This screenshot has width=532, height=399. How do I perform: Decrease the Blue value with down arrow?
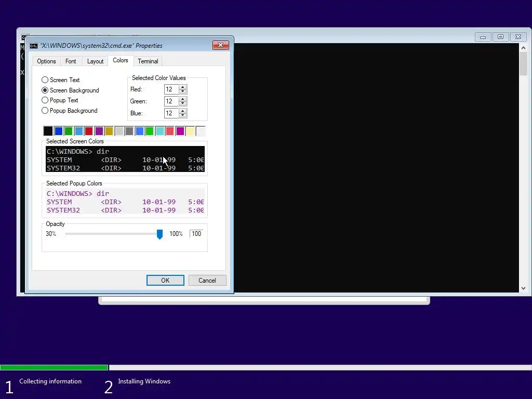[x=183, y=115]
